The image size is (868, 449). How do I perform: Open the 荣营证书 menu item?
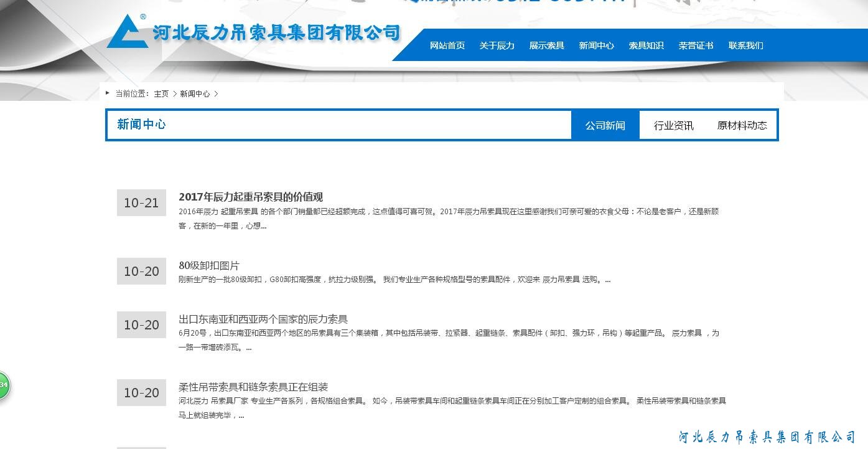[695, 45]
